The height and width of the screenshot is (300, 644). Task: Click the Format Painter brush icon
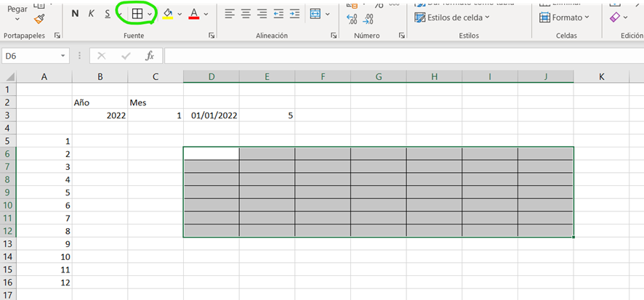coord(39,18)
